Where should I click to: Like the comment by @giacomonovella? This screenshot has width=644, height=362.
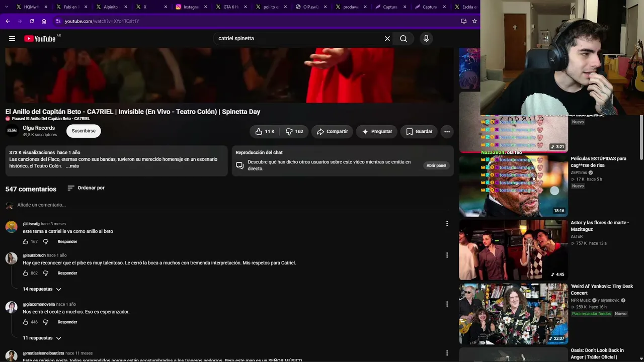[x=26, y=322]
